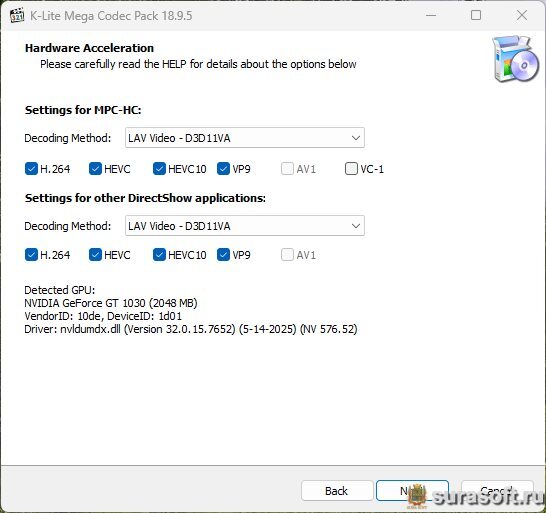The image size is (546, 513).
Task: Click the K-Lite installer icon in title bar
Action: 17,16
